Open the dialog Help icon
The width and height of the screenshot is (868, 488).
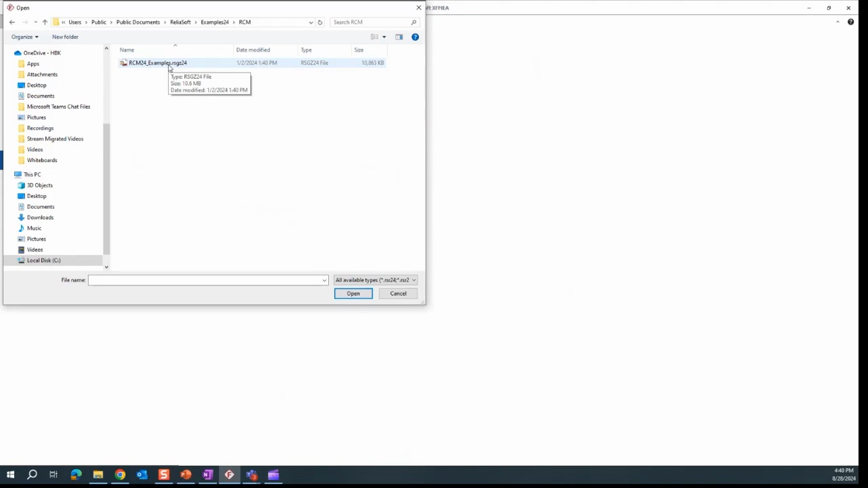(415, 37)
